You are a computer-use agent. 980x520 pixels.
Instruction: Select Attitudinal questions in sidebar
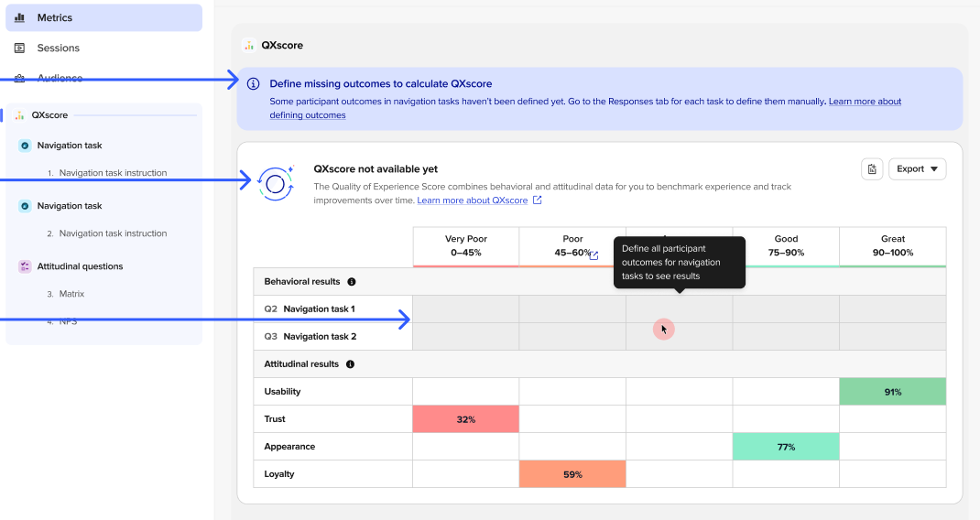(80, 266)
